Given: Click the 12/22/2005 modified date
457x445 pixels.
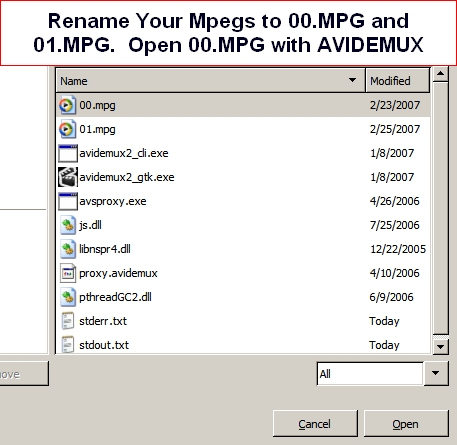Looking at the screenshot, I should pyautogui.click(x=398, y=249).
